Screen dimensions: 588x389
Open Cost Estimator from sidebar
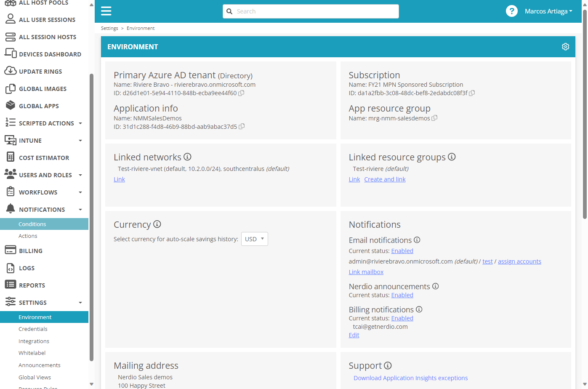pyautogui.click(x=44, y=158)
